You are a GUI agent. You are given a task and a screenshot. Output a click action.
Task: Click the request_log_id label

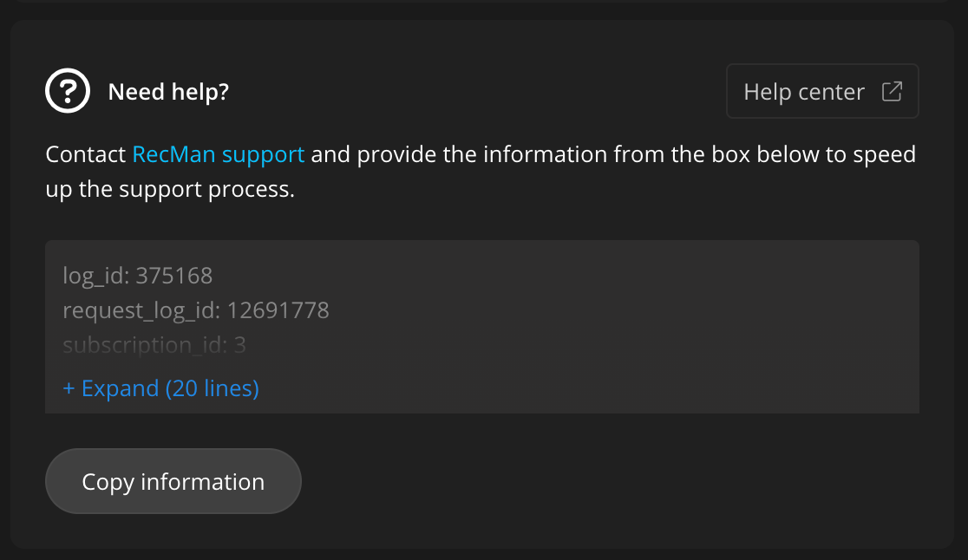141,310
